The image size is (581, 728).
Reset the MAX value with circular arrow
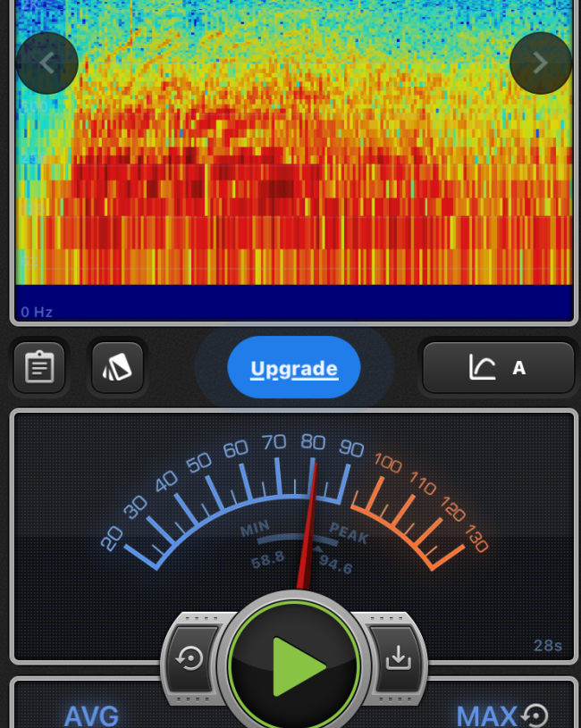535,715
